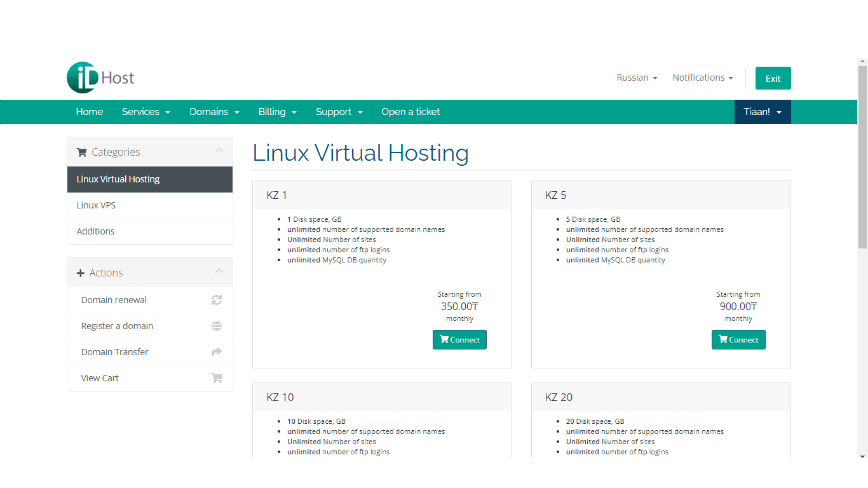Connect the KZ 5 hosting plan

[x=738, y=339]
